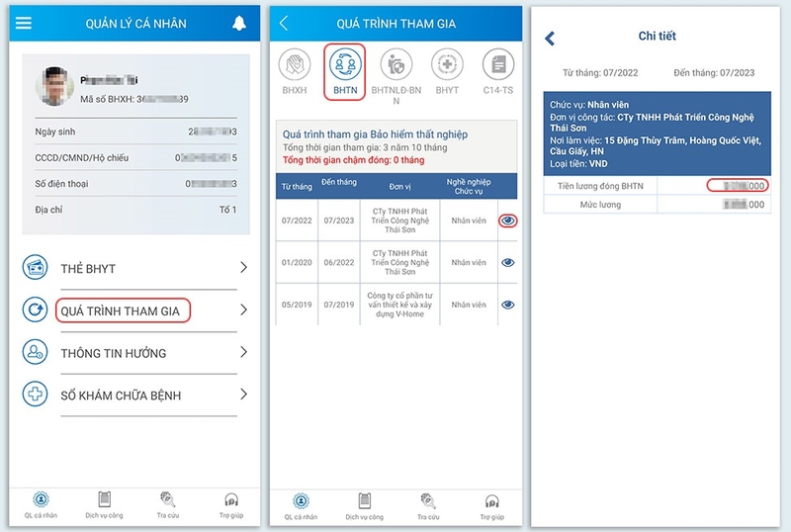Select QL cá nhân tab in left screen
The width and height of the screenshot is (791, 532).
tap(41, 505)
